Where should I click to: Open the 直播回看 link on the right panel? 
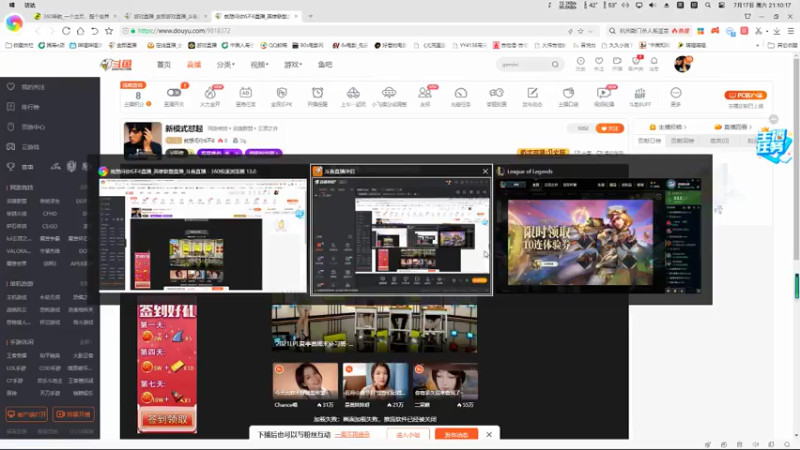click(x=733, y=127)
